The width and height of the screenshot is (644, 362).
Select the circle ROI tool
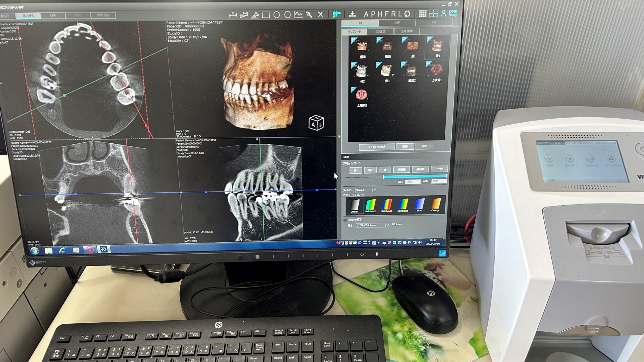click(x=277, y=15)
